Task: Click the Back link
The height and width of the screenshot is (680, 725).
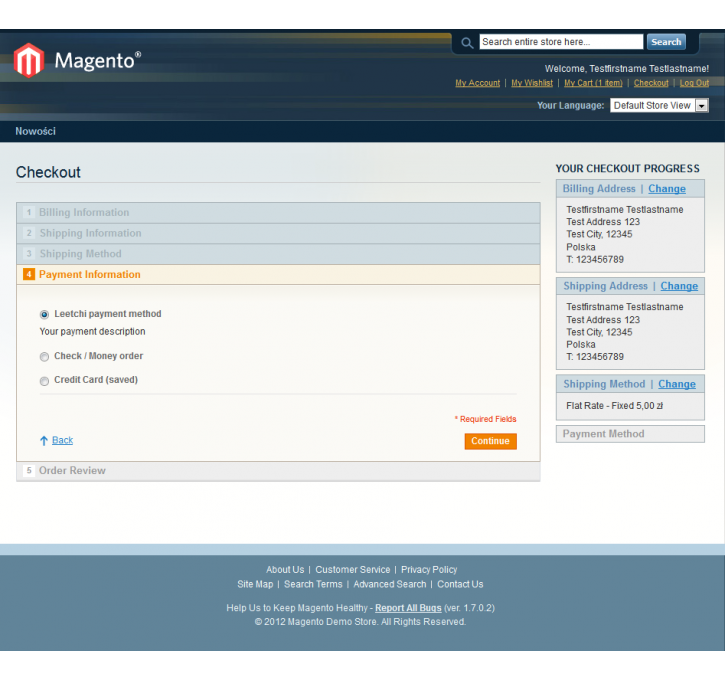Action: (x=62, y=440)
